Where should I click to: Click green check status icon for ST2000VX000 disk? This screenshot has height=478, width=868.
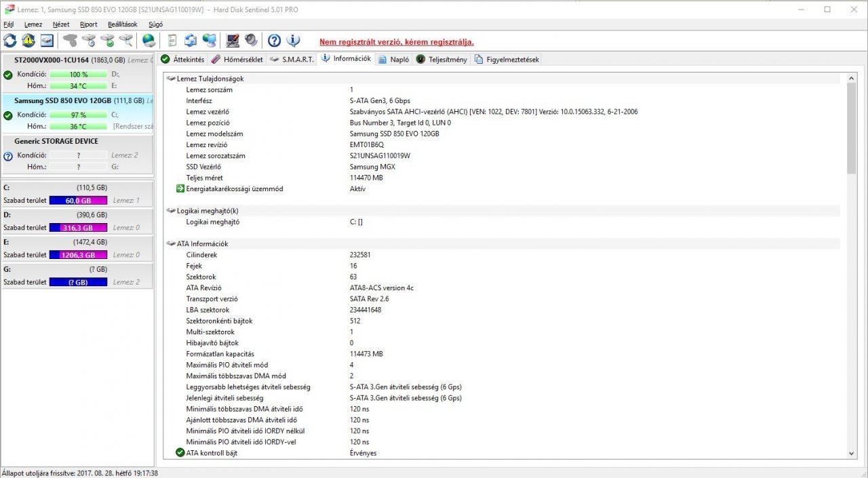pos(8,75)
